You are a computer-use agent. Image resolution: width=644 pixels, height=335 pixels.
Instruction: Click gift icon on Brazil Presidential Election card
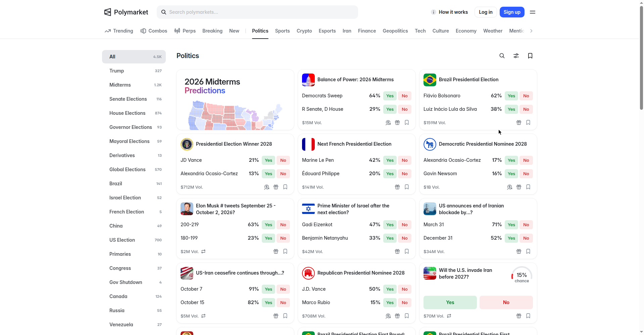point(519,123)
